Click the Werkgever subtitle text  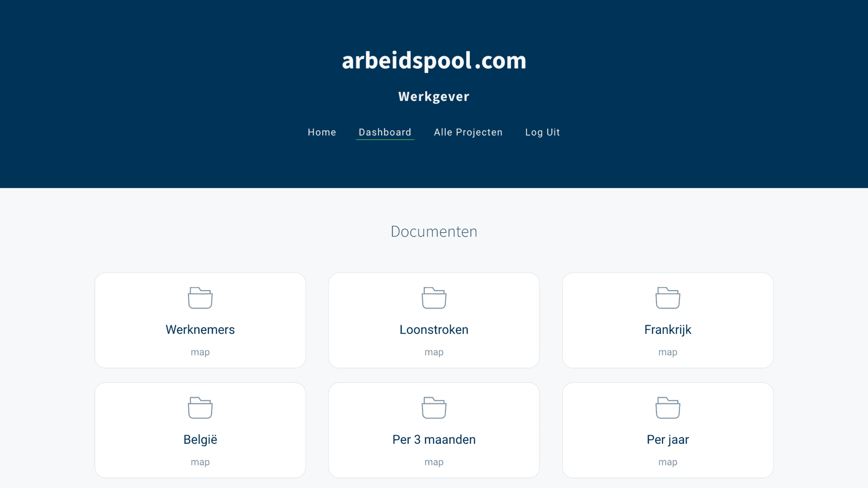(434, 96)
